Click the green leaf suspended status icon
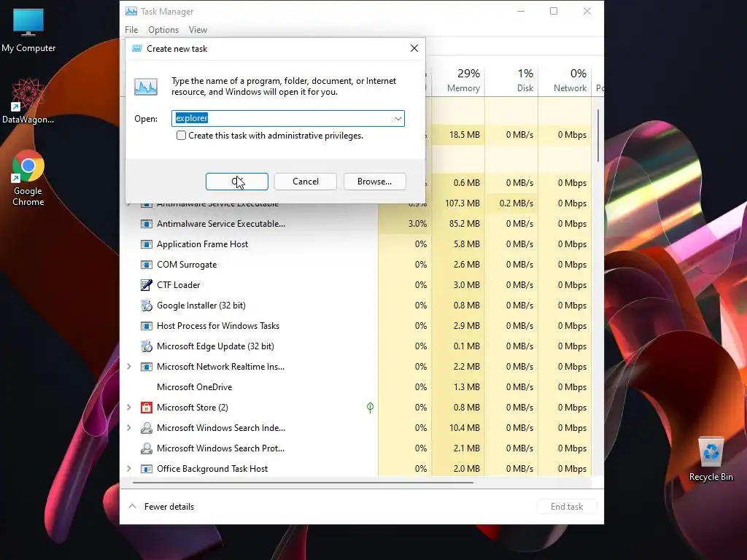The image size is (747, 560). pos(370,407)
